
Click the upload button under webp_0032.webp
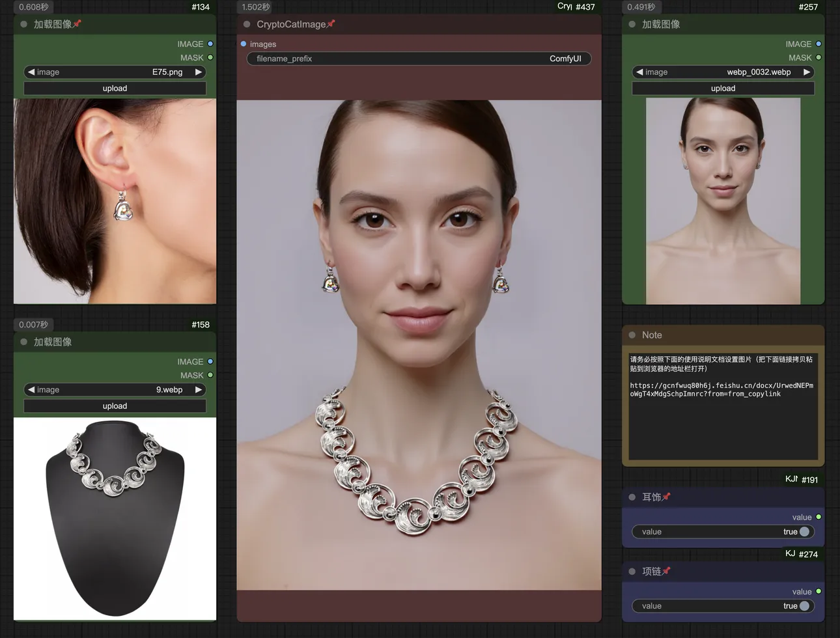[x=723, y=89]
